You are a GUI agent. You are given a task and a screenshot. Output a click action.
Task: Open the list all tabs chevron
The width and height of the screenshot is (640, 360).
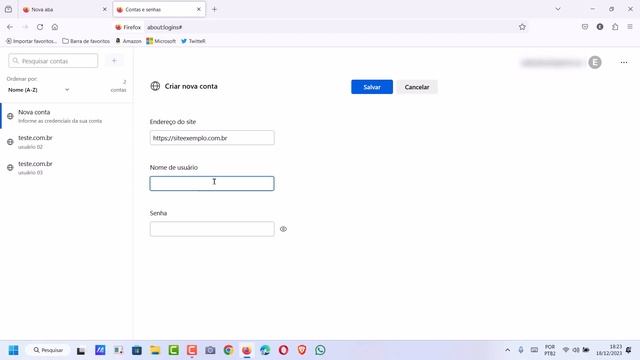(558, 9)
